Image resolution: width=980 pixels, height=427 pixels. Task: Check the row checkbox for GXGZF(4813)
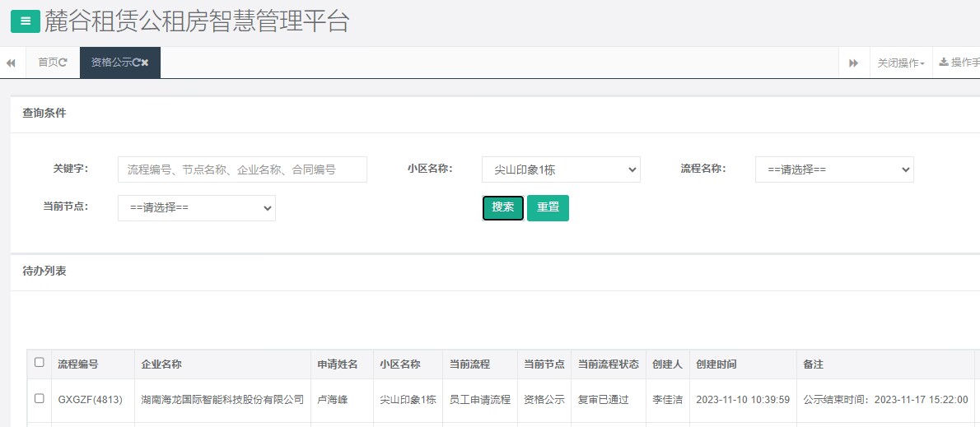click(40, 399)
